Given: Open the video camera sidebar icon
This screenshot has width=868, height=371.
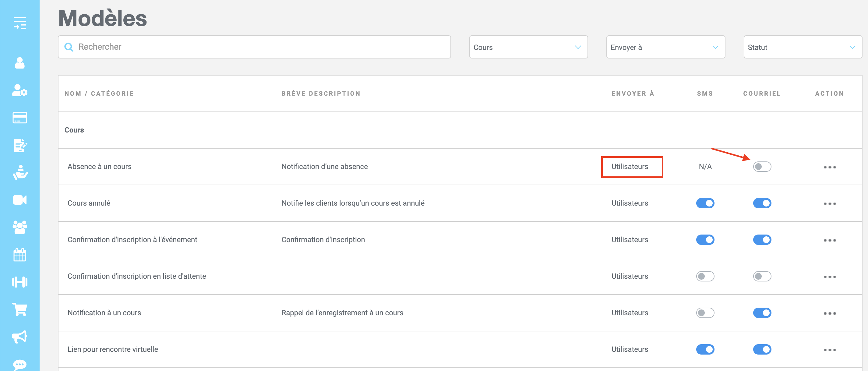Looking at the screenshot, I should coord(19,200).
